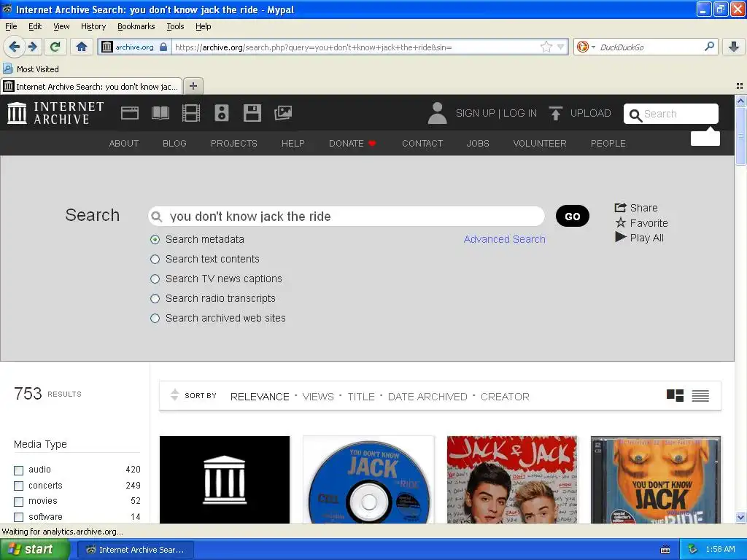Click the page vertical scrollbar thumb
This screenshot has width=747, height=560.
pyautogui.click(x=740, y=136)
